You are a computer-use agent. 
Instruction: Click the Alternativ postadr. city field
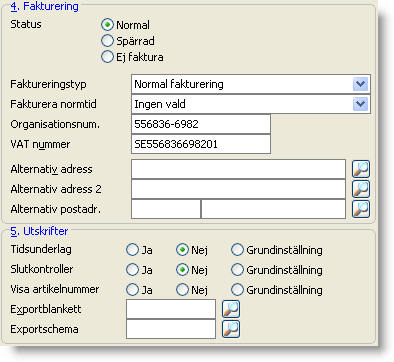[x=273, y=209]
